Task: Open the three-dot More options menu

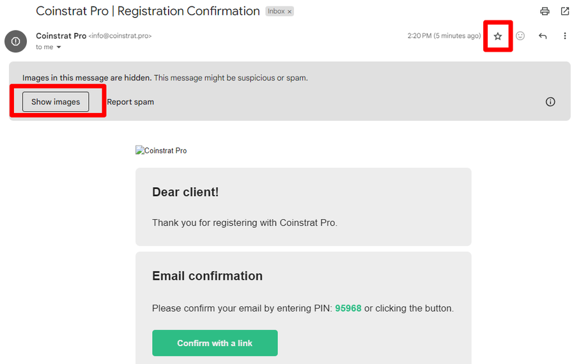Action: [565, 36]
